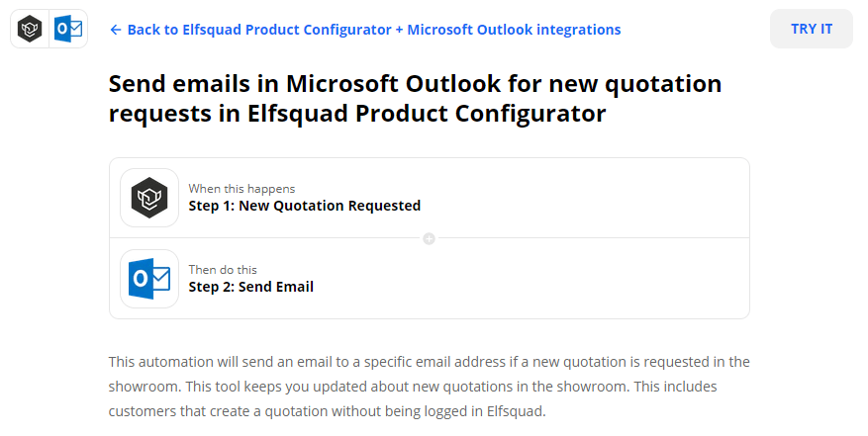The width and height of the screenshot is (868, 436).
Task: Select Step 1: New Quotation Requested
Action: tap(305, 206)
